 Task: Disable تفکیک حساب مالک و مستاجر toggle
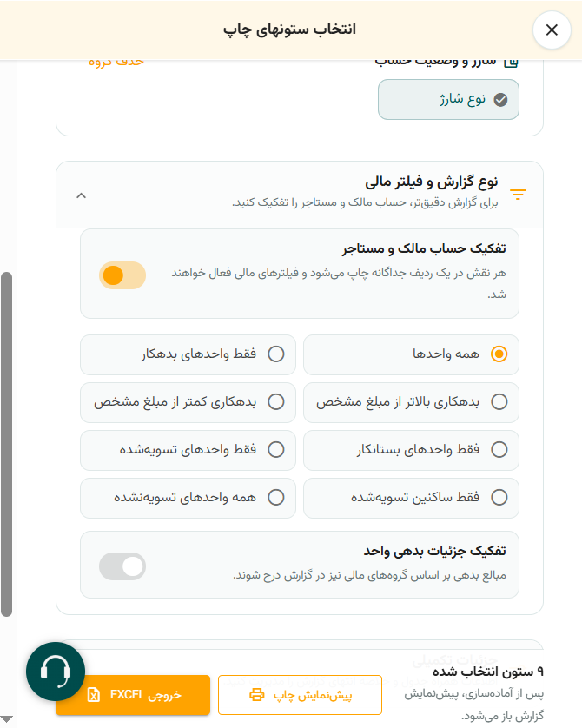pos(122,275)
